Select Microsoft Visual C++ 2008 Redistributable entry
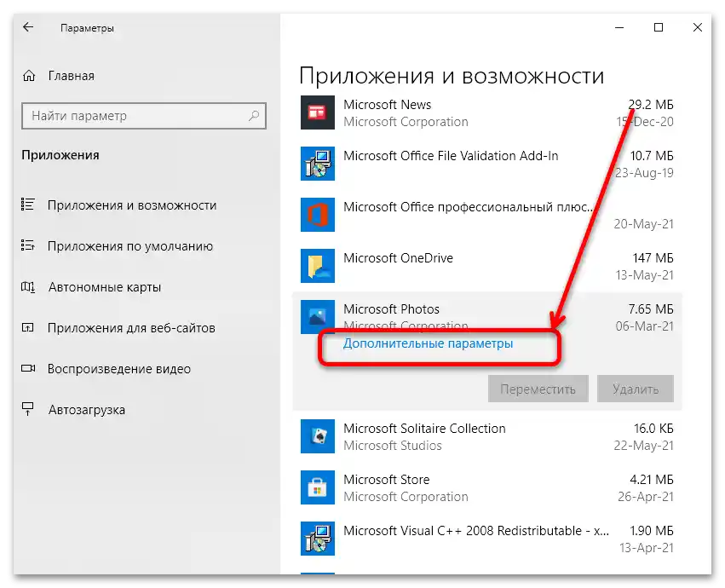Screen dimensions: 725x588 (x=486, y=539)
